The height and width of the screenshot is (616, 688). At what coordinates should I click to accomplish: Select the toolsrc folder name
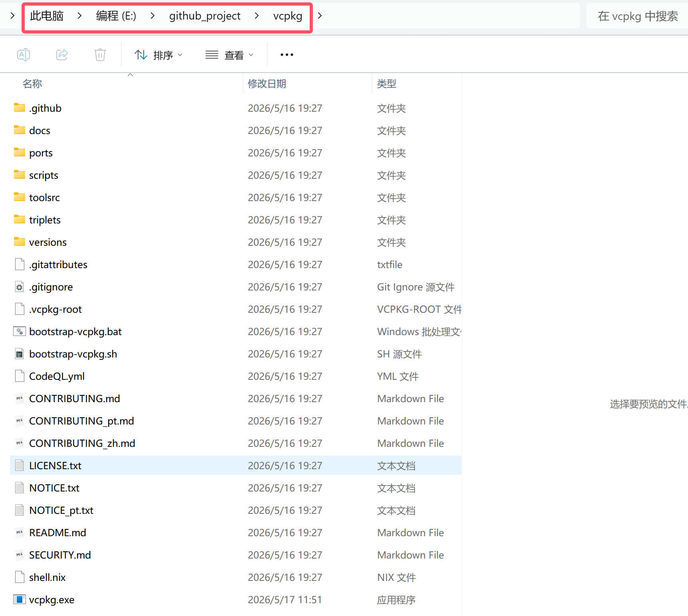click(x=44, y=197)
